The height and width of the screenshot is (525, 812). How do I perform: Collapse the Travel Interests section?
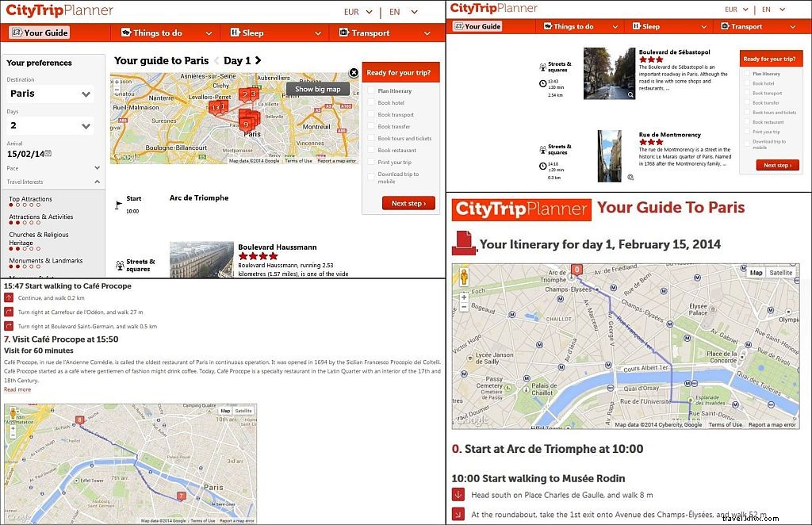pyautogui.click(x=53, y=182)
